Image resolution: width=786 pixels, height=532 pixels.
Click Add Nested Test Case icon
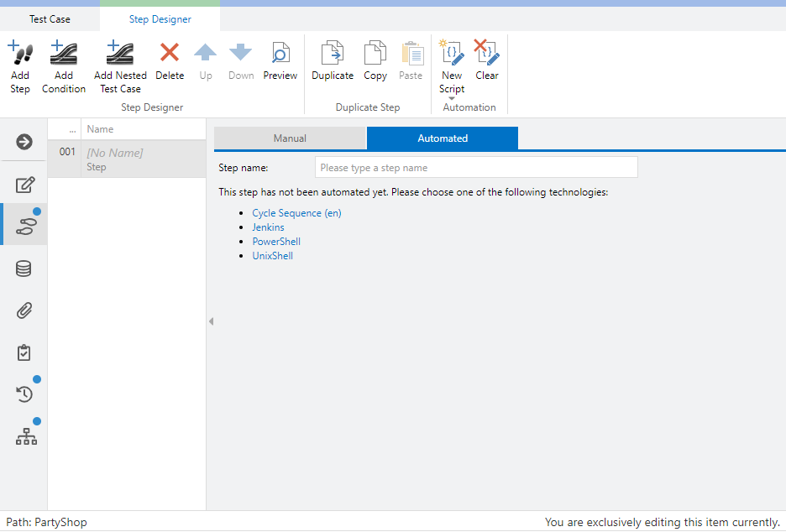(120, 55)
